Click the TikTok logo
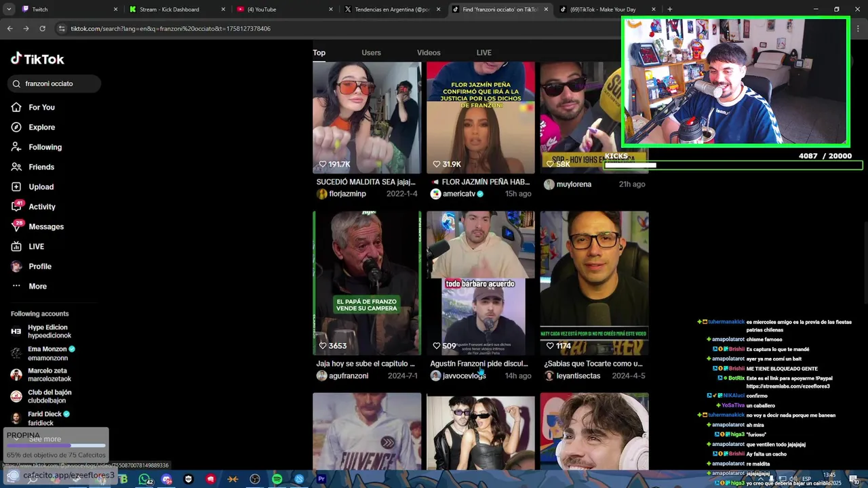Image resolution: width=868 pixels, height=488 pixels. (37, 59)
